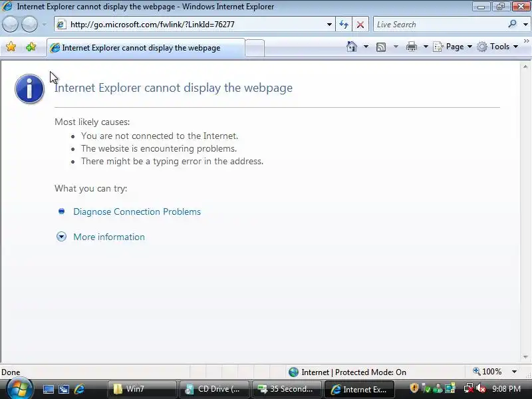Viewport: 532px width, 399px height.
Task: Click the Windows Start orb
Action: pyautogui.click(x=20, y=389)
